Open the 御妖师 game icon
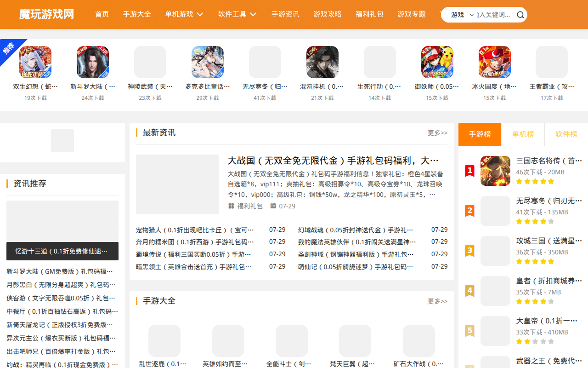This screenshot has height=368, width=588. coord(437,62)
